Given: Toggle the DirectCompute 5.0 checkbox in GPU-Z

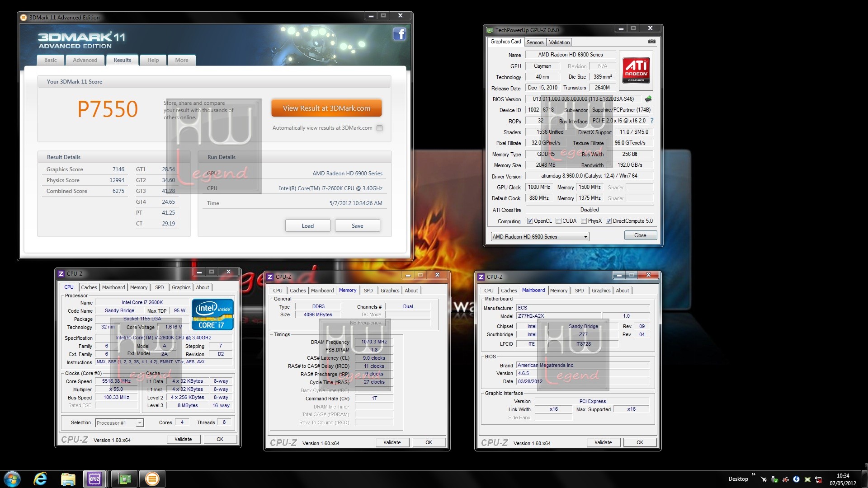Looking at the screenshot, I should tap(609, 221).
